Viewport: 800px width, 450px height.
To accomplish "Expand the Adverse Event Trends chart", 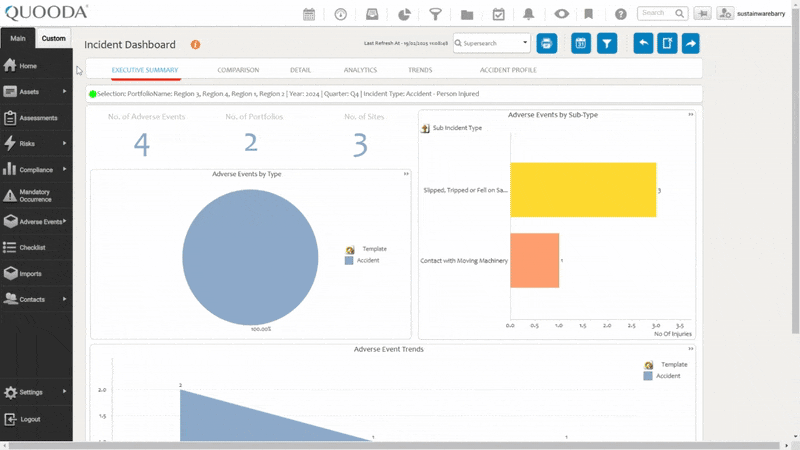I will point(691,349).
